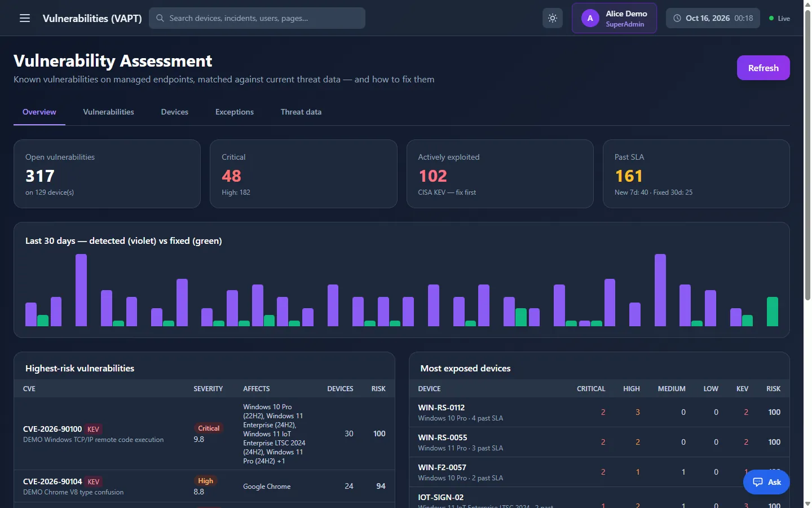
Task: Click RISK header in Highest-risk vulnerabilities table
Action: coord(378,389)
